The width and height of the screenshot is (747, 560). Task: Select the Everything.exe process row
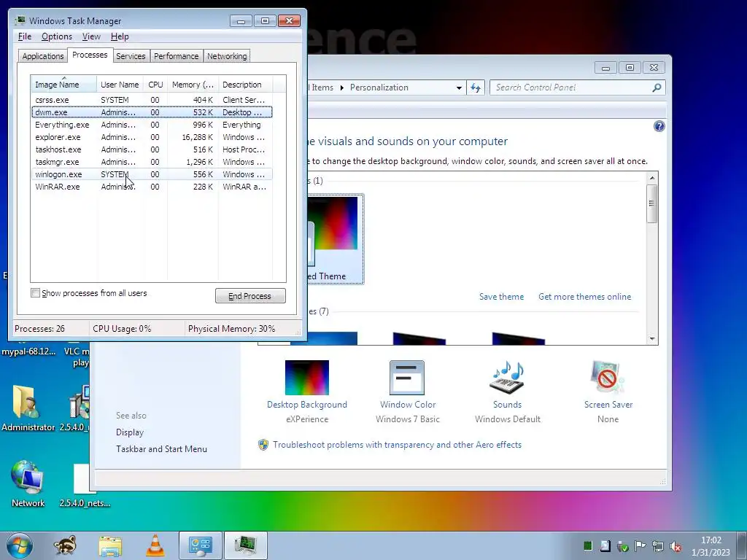click(x=152, y=125)
